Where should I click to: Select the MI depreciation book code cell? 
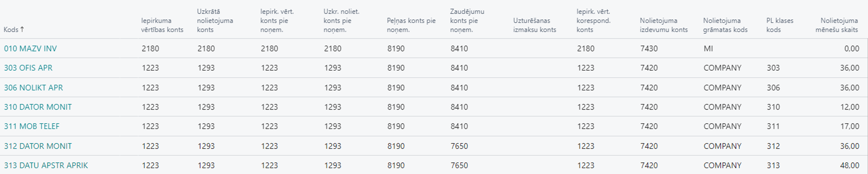pos(708,48)
